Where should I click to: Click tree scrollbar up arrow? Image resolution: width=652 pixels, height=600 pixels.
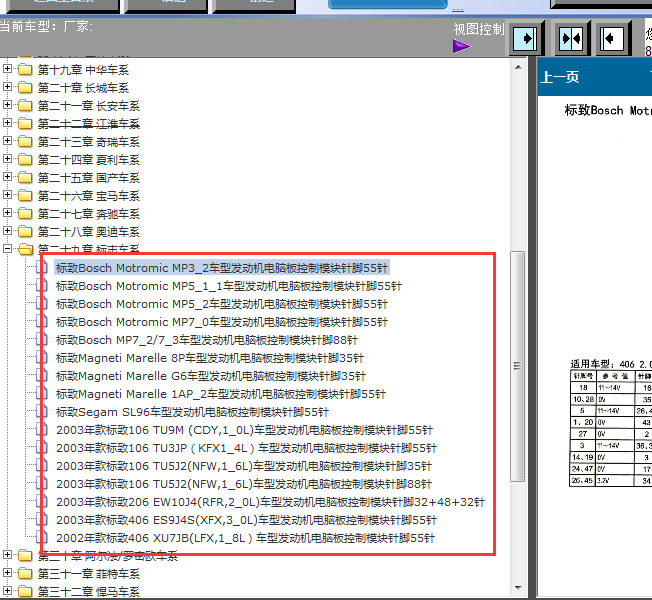518,67
